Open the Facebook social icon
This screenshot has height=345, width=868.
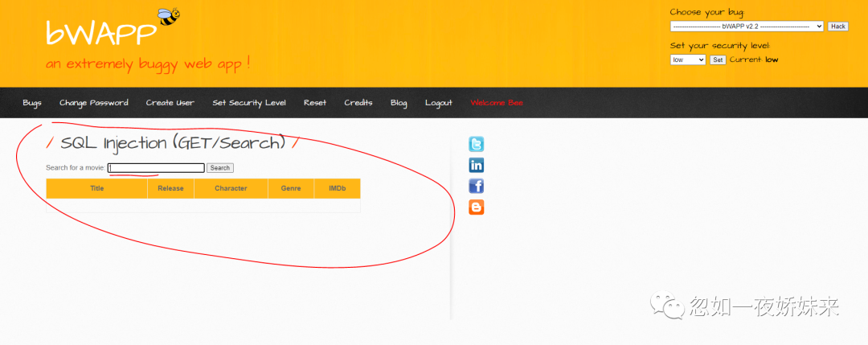(476, 186)
